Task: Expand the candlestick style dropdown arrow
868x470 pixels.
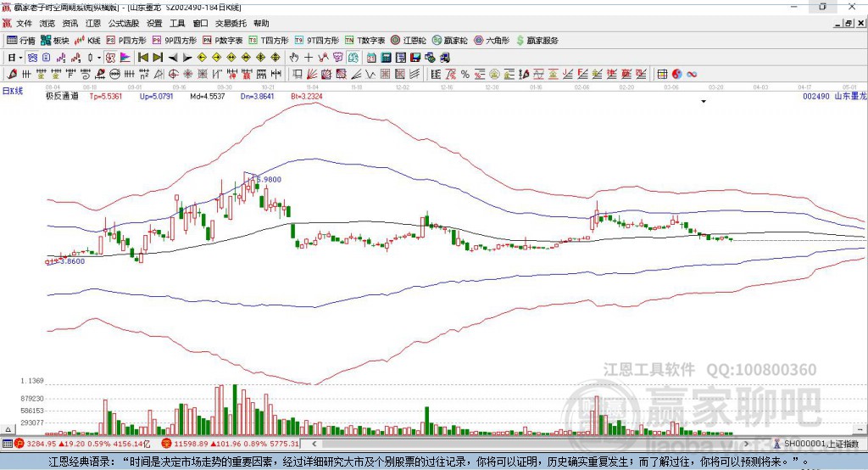Action: pos(99,58)
